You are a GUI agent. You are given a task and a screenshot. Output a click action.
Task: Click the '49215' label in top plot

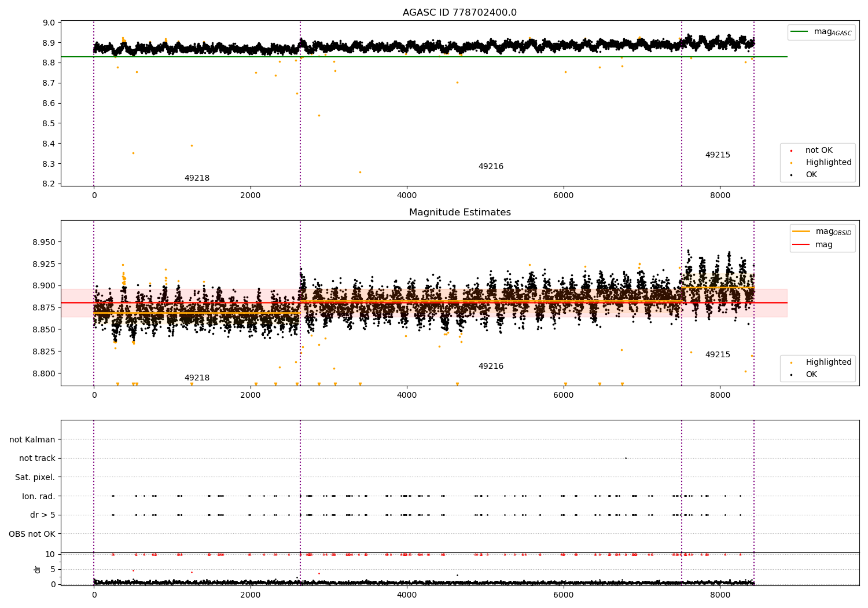[x=718, y=155]
